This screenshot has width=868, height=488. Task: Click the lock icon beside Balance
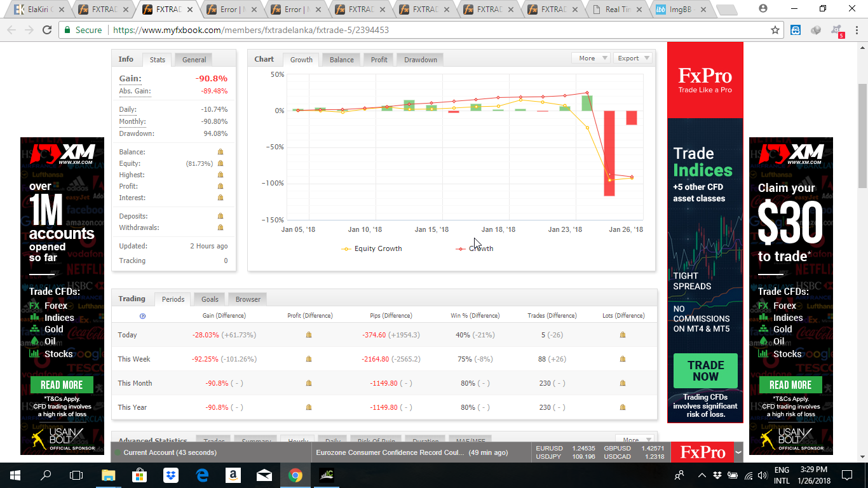click(220, 152)
